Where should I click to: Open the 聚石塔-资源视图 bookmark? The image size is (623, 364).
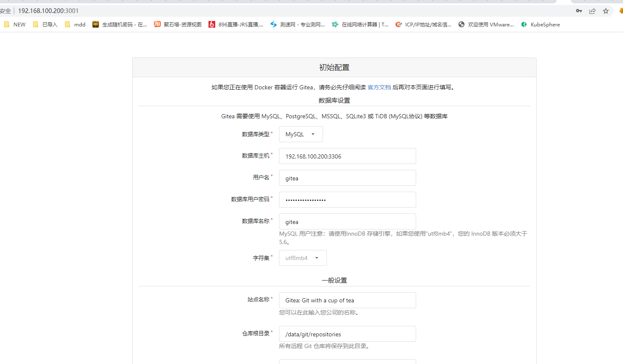pyautogui.click(x=178, y=24)
